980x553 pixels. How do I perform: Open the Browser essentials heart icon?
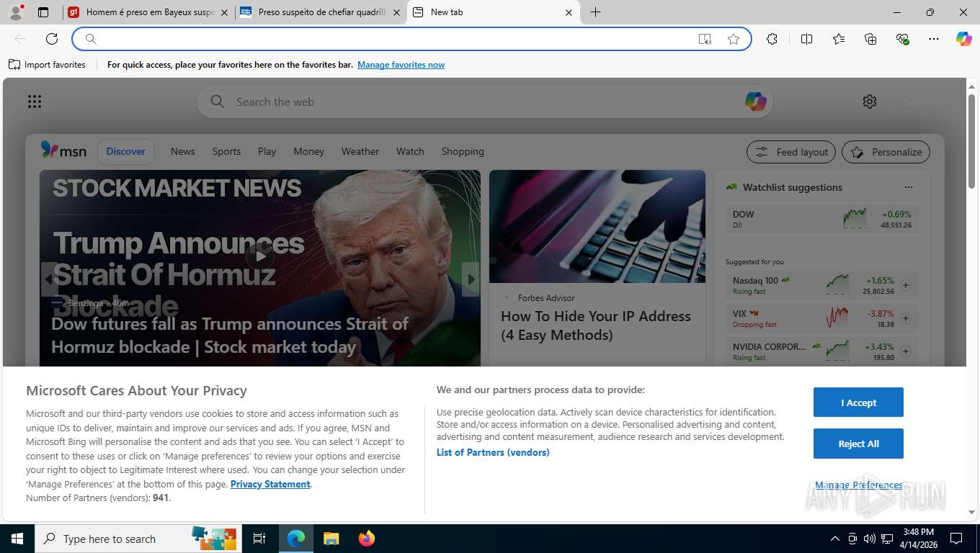pos(902,39)
